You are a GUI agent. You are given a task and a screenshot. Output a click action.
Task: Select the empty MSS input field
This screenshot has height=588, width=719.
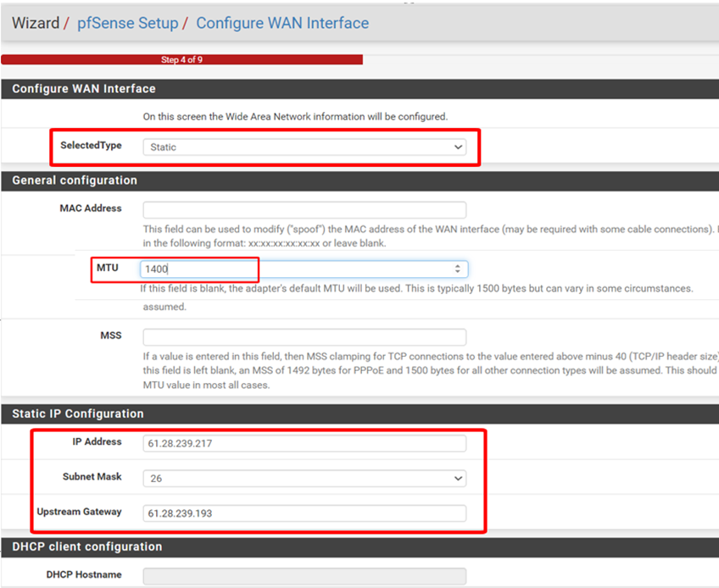[304, 337]
